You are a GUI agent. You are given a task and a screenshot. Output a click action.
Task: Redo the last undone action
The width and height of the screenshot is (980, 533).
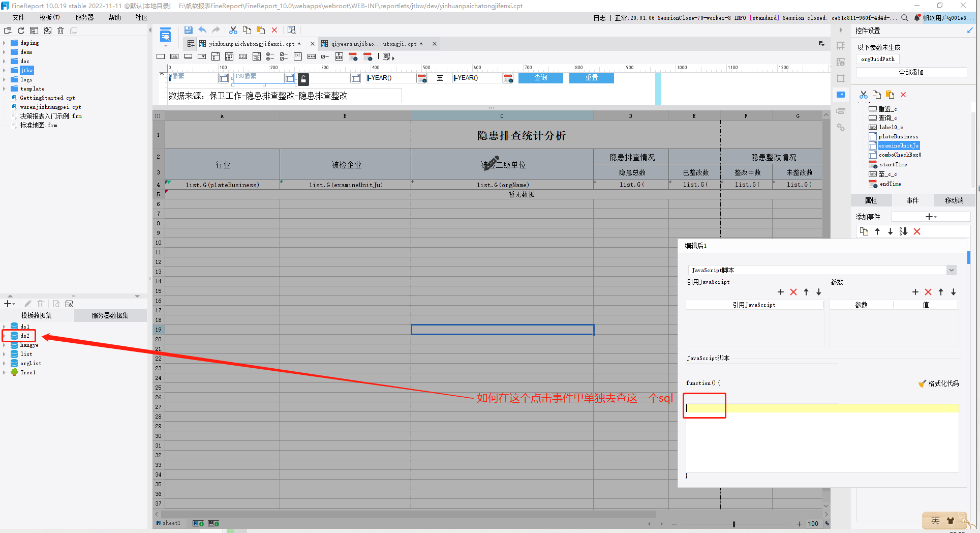point(216,30)
